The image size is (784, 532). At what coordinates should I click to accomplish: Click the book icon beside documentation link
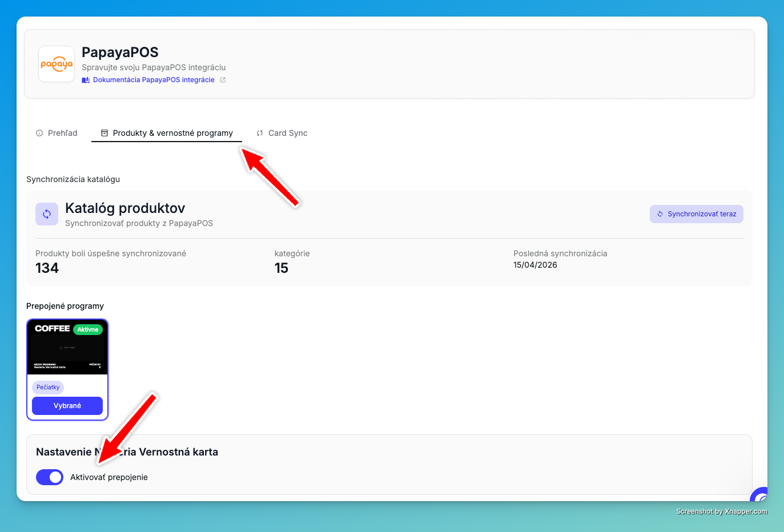coord(86,80)
